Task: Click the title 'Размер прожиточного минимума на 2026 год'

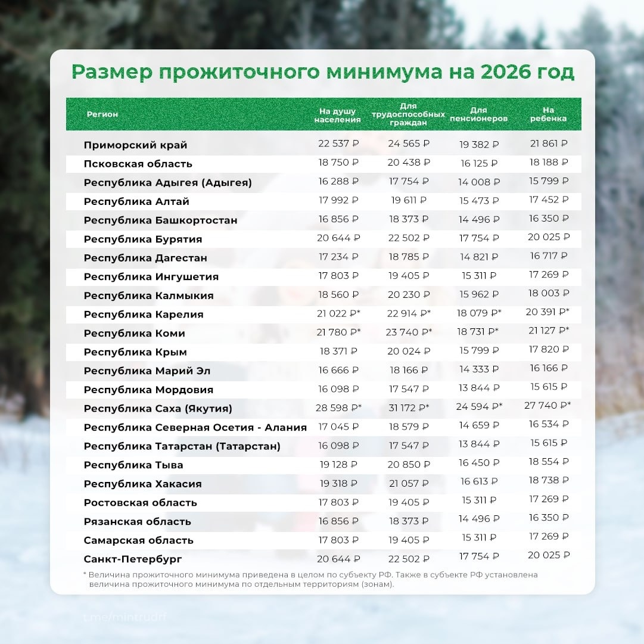Action: pyautogui.click(x=322, y=71)
